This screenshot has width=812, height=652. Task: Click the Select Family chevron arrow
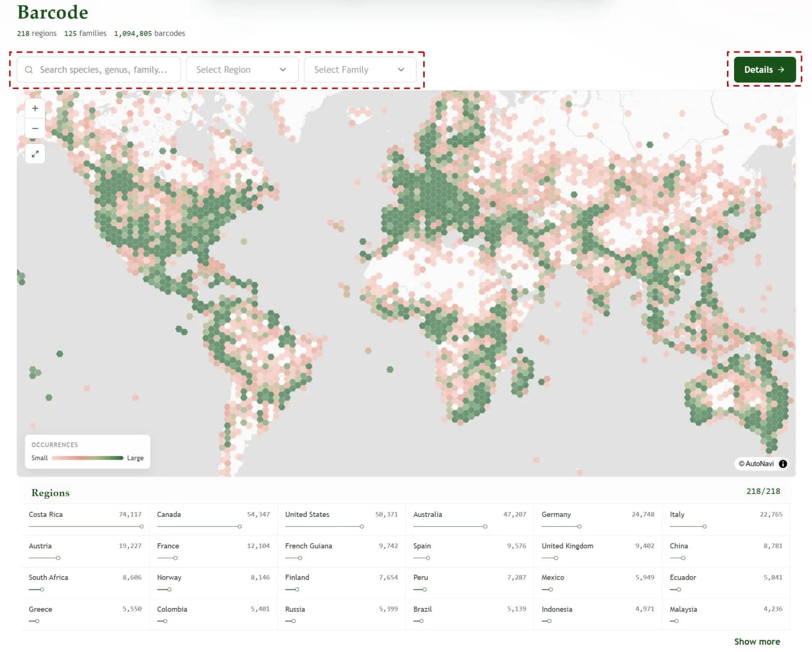click(401, 70)
